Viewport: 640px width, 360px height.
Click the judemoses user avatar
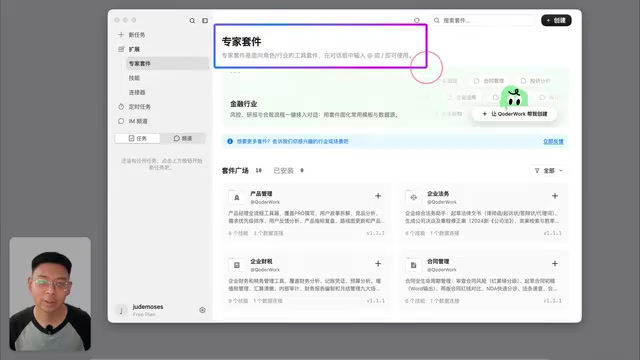121,311
